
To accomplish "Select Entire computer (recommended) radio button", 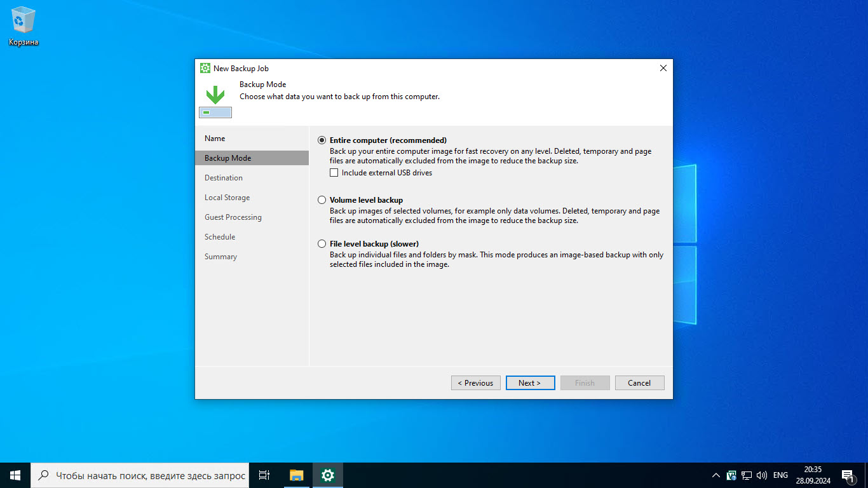I will (x=322, y=140).
